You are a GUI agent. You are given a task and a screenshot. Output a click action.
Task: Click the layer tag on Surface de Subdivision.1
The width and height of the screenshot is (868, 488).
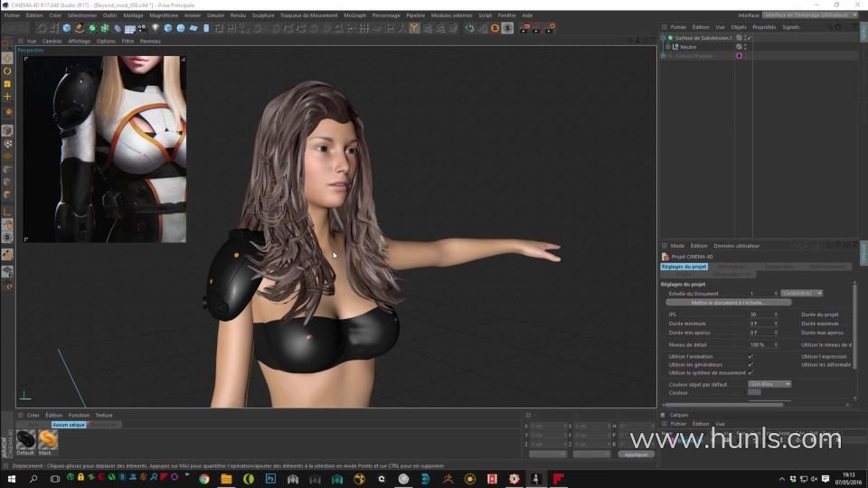[x=739, y=38]
